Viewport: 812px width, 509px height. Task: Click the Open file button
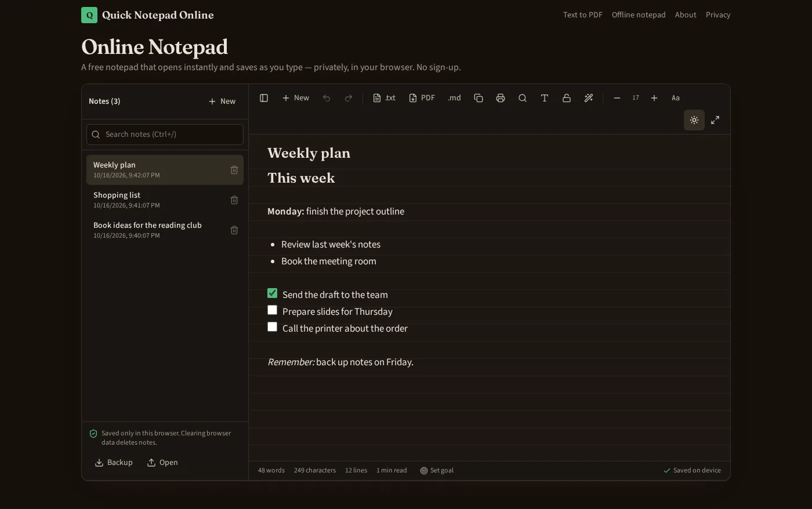point(162,463)
